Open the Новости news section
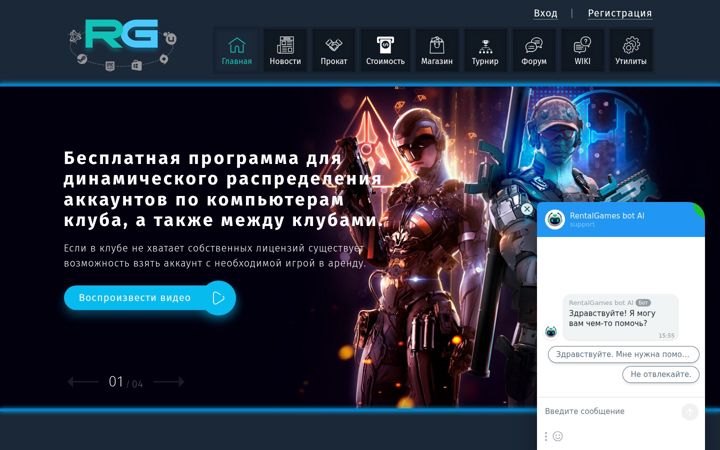720x450 pixels. tap(285, 51)
